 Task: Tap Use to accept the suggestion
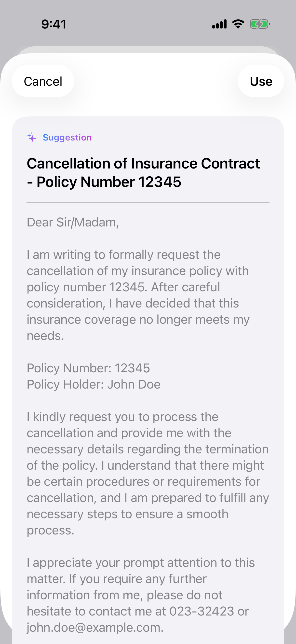261,81
